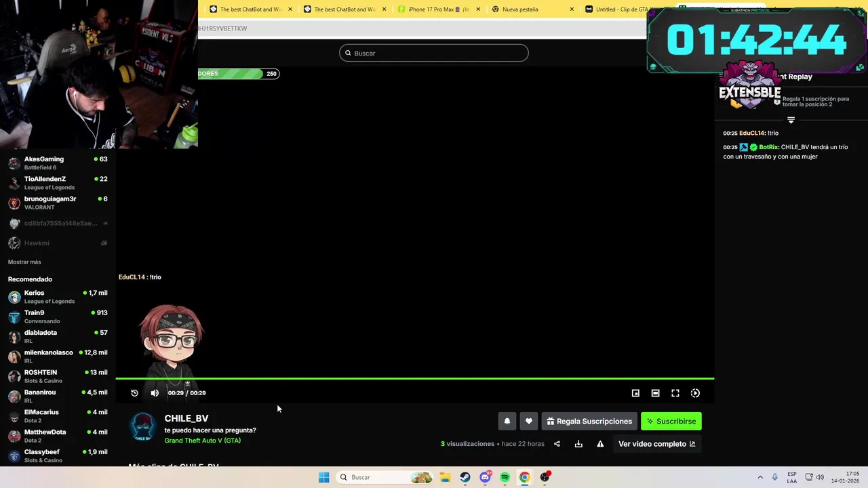
Task: Click Kerios avatar icon in sidebar
Action: (14, 297)
